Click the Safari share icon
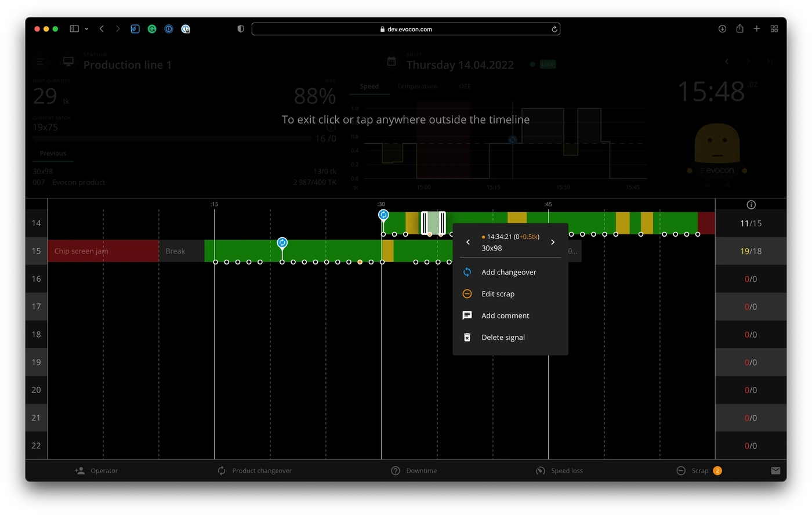Image resolution: width=812 pixels, height=515 pixels. [x=739, y=29]
